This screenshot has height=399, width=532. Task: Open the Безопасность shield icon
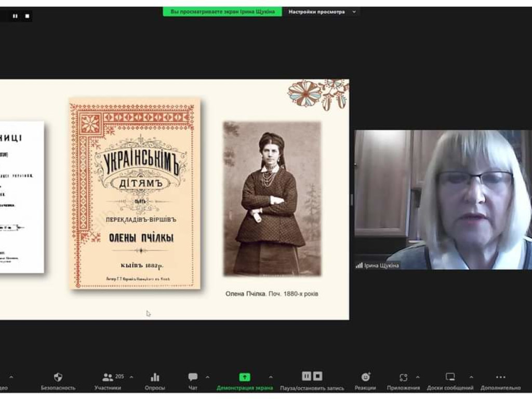[58, 377]
